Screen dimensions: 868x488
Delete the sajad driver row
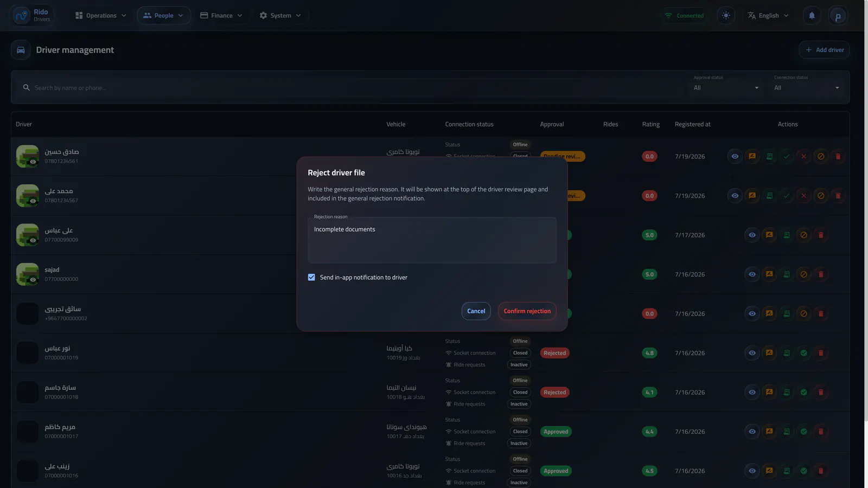click(x=821, y=274)
